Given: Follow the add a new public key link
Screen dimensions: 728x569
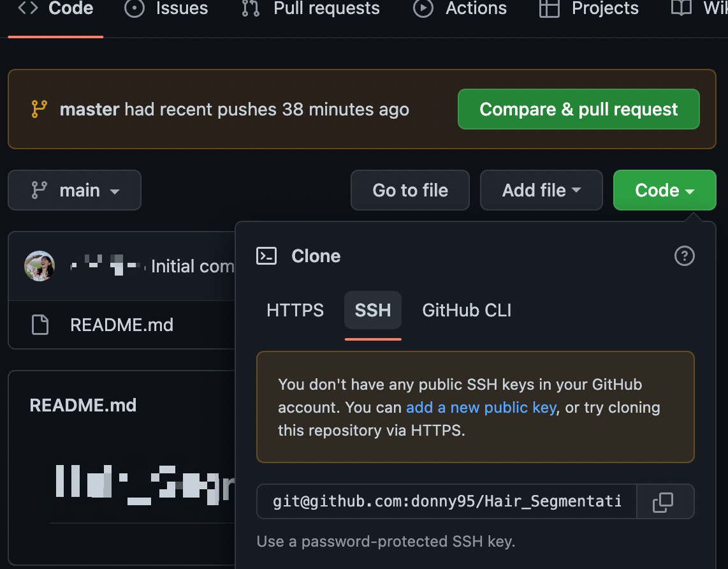Looking at the screenshot, I should point(481,408).
